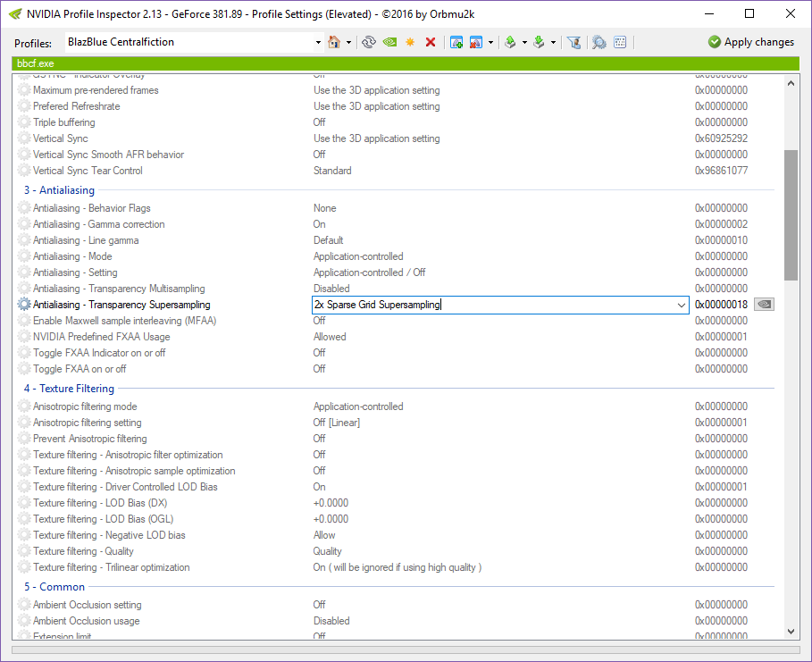
Task: Select Antialiasing - Line gamma setting
Action: tap(396, 240)
